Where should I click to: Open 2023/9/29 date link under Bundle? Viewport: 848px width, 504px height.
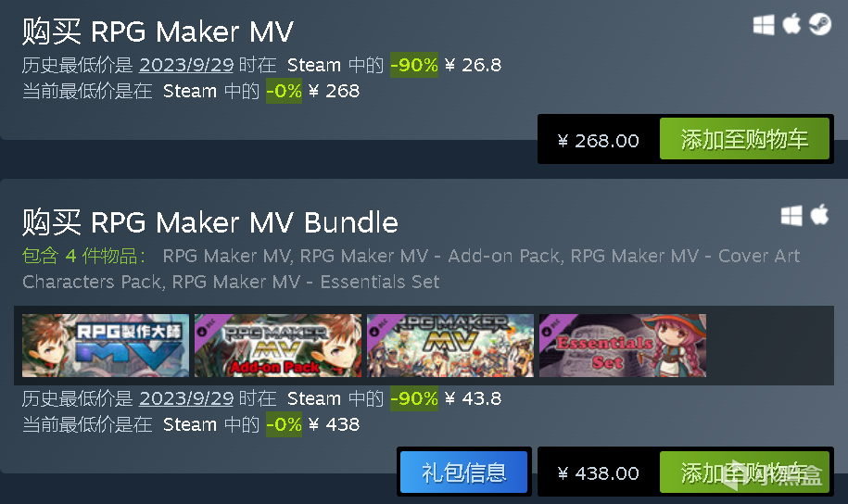[x=186, y=398]
